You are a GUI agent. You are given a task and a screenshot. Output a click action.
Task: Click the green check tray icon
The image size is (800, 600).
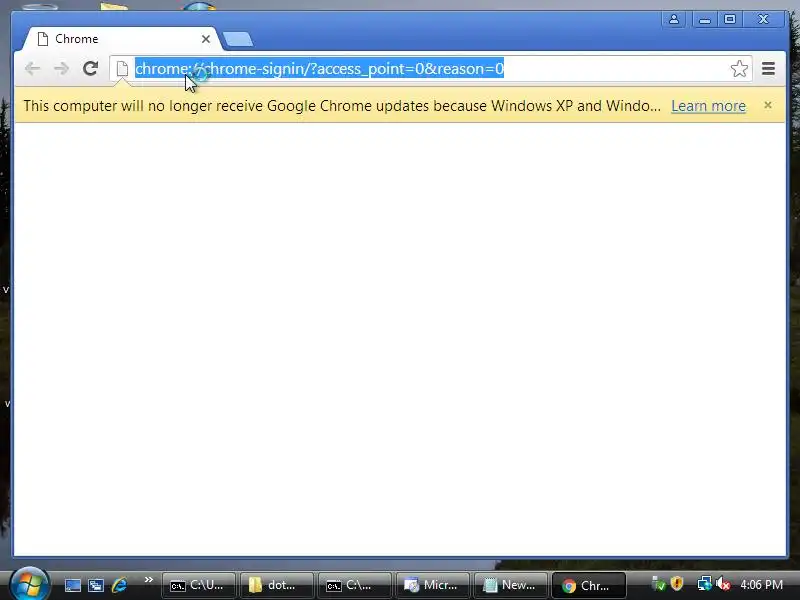[x=659, y=584]
